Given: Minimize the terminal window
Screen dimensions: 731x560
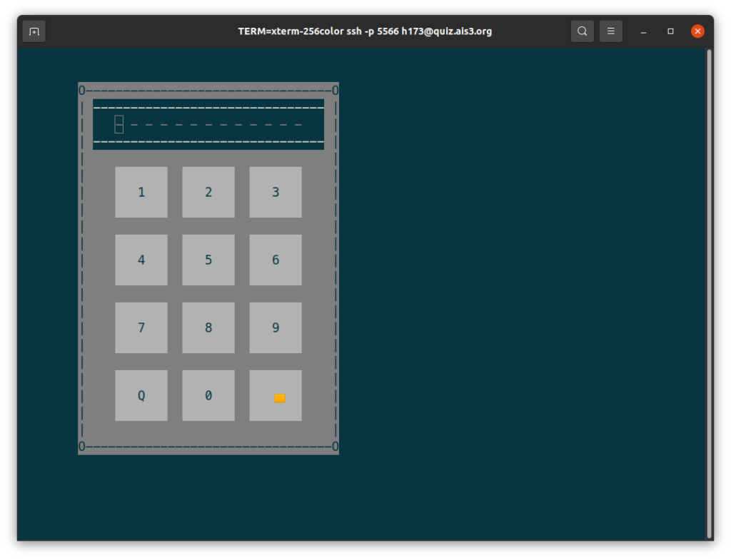Looking at the screenshot, I should click(643, 31).
